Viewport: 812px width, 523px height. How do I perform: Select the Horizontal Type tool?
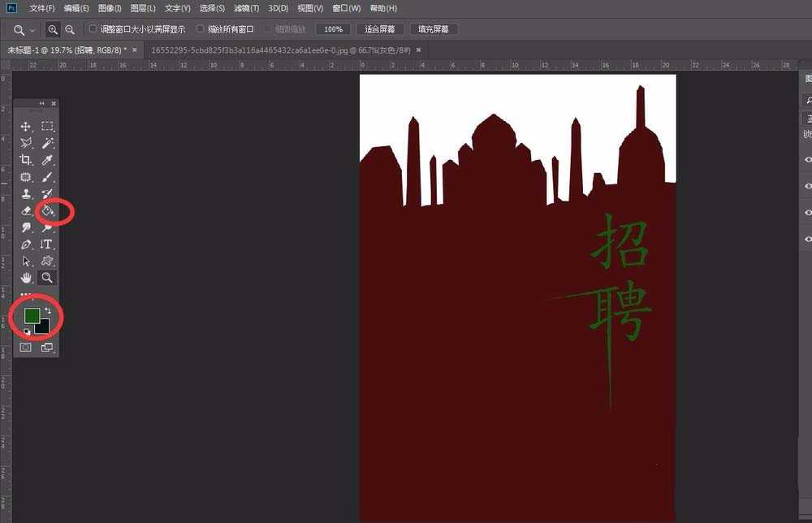click(x=47, y=244)
